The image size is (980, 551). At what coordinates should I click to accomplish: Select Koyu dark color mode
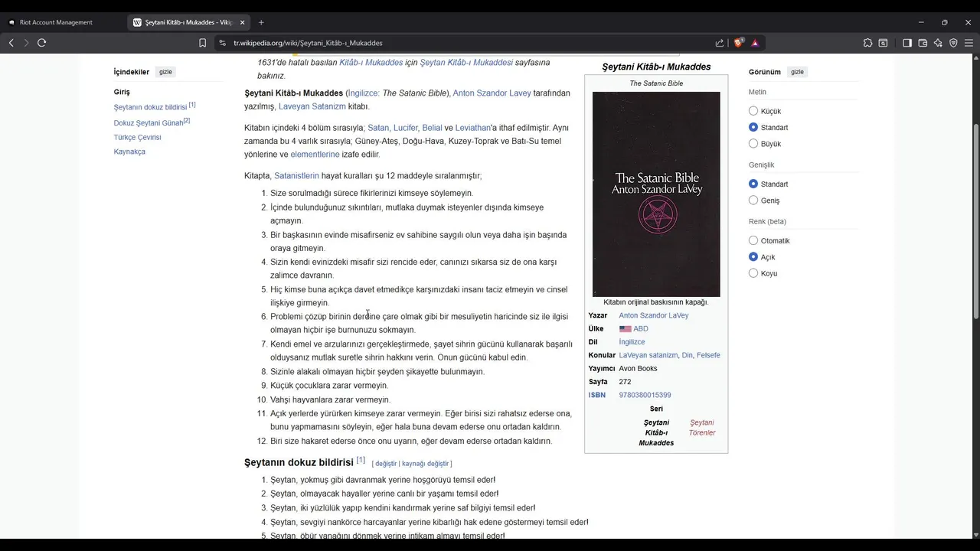click(x=753, y=272)
